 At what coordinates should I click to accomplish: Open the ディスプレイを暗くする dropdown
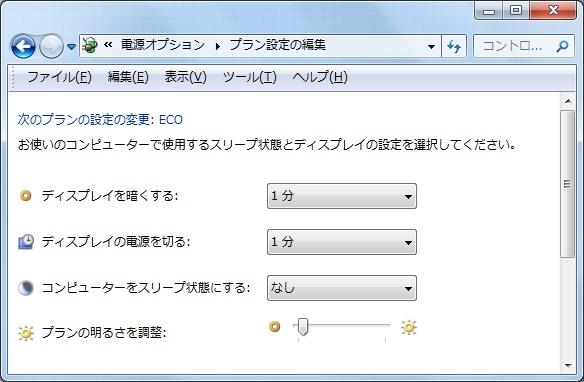coord(342,196)
